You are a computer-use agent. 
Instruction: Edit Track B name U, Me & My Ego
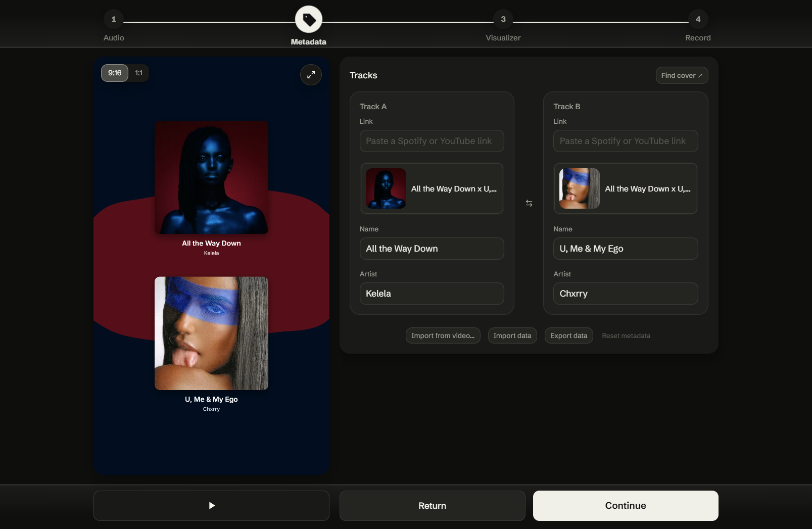coord(626,249)
